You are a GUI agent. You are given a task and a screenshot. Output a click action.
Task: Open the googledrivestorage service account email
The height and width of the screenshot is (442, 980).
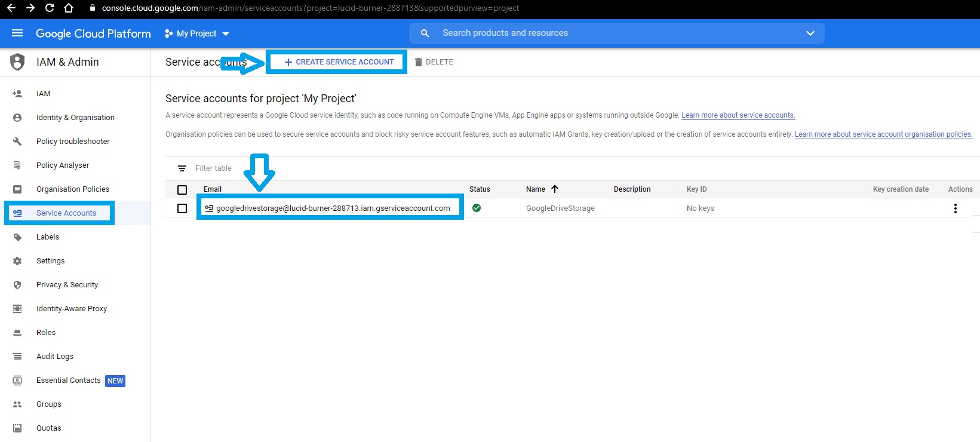pos(333,208)
